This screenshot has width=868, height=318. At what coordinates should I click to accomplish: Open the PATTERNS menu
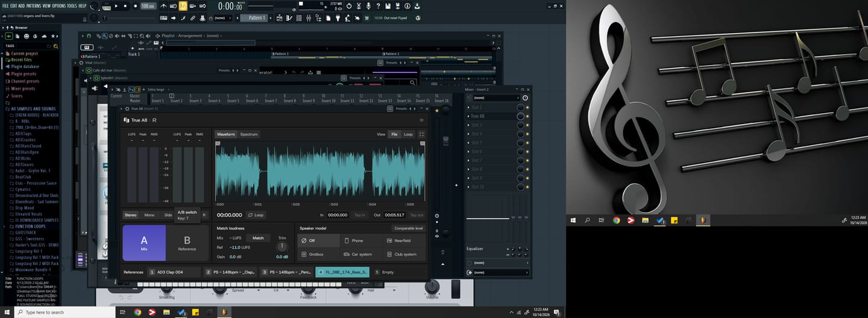point(34,5)
